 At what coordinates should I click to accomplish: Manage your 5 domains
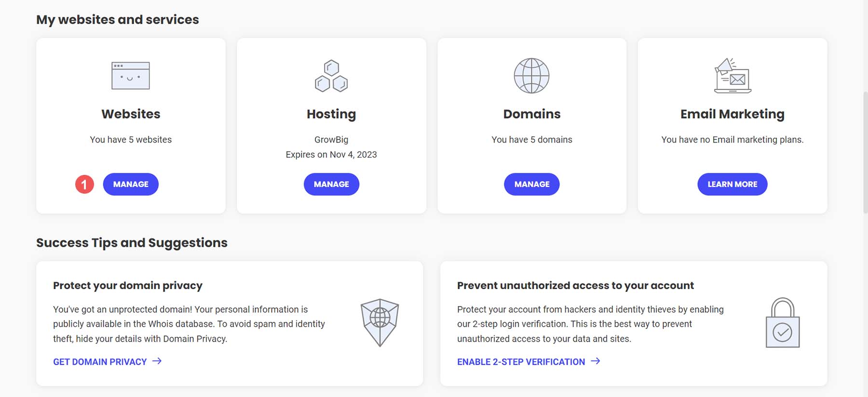tap(532, 184)
